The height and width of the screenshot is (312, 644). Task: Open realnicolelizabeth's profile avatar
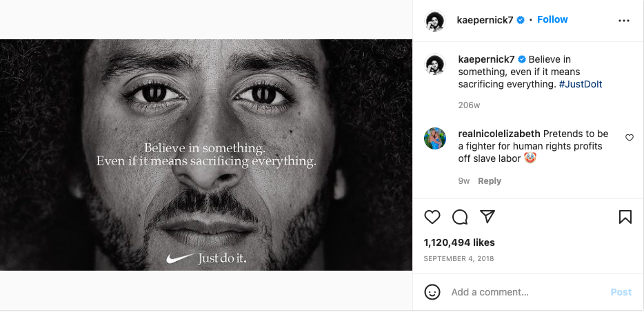pyautogui.click(x=434, y=138)
